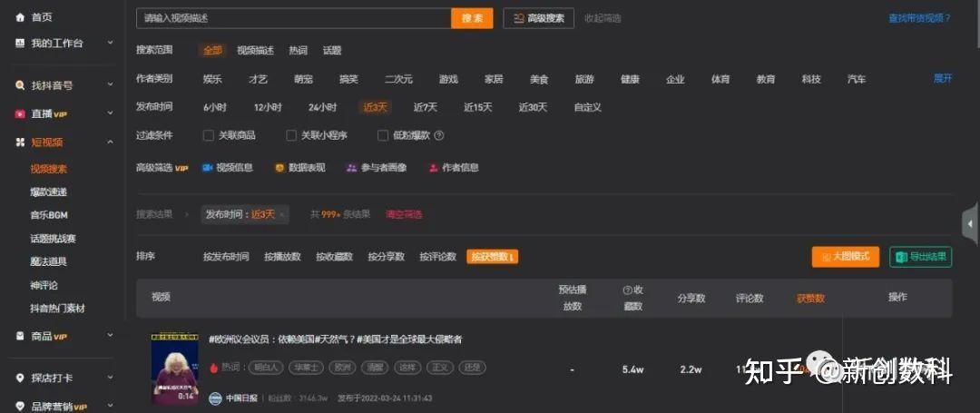
Task: Collapse the right side panel arrow
Action: pos(971,223)
